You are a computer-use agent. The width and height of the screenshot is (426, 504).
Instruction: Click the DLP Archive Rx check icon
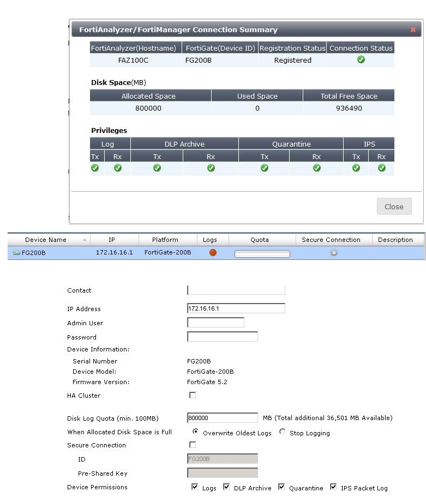click(211, 168)
